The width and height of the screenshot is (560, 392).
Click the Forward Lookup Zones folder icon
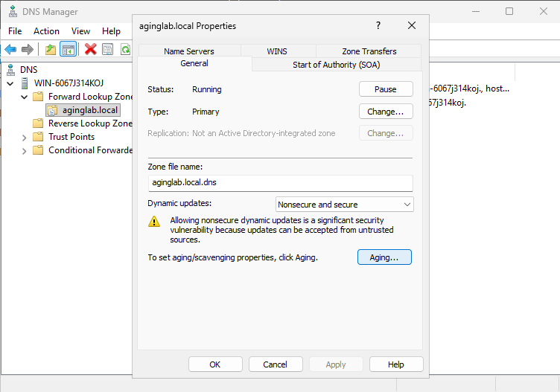[38, 97]
